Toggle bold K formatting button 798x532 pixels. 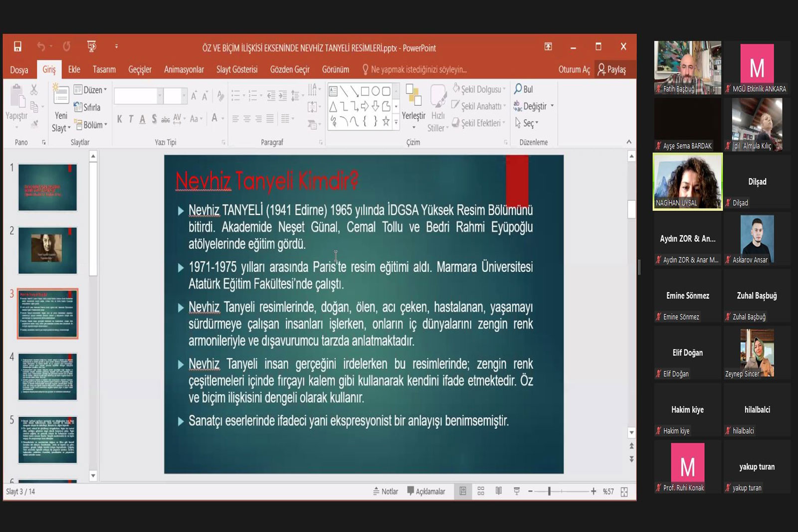tap(119, 119)
